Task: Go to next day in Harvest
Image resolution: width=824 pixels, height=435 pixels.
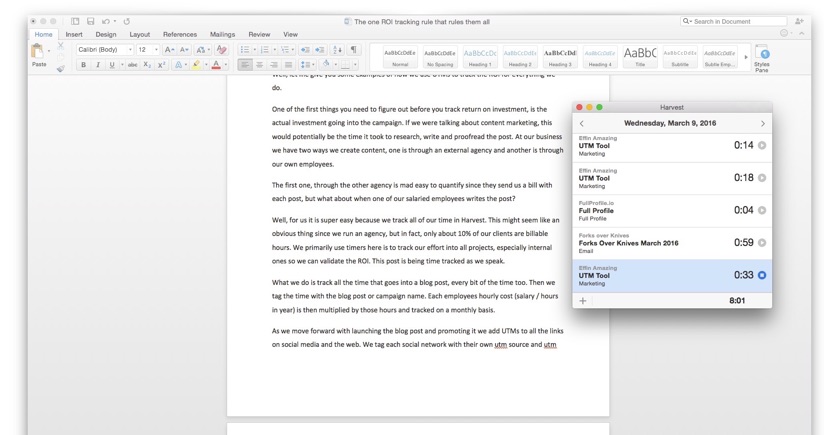Action: pyautogui.click(x=763, y=123)
